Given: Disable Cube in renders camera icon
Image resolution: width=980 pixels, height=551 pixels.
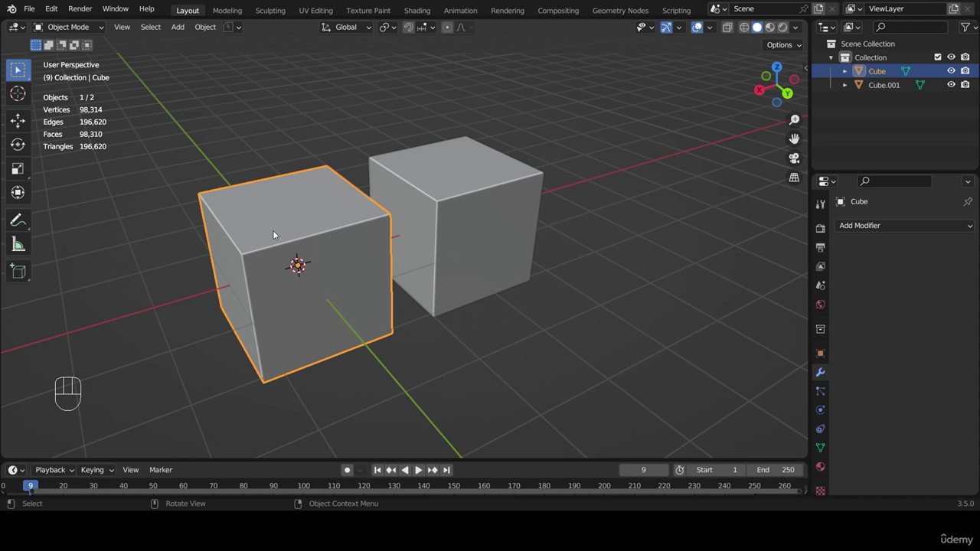Looking at the screenshot, I should [965, 71].
